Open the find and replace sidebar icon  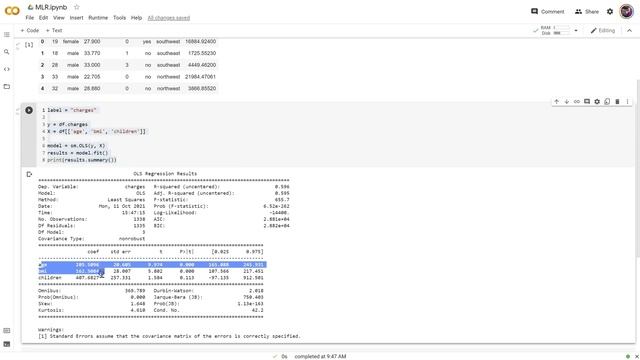7,52
